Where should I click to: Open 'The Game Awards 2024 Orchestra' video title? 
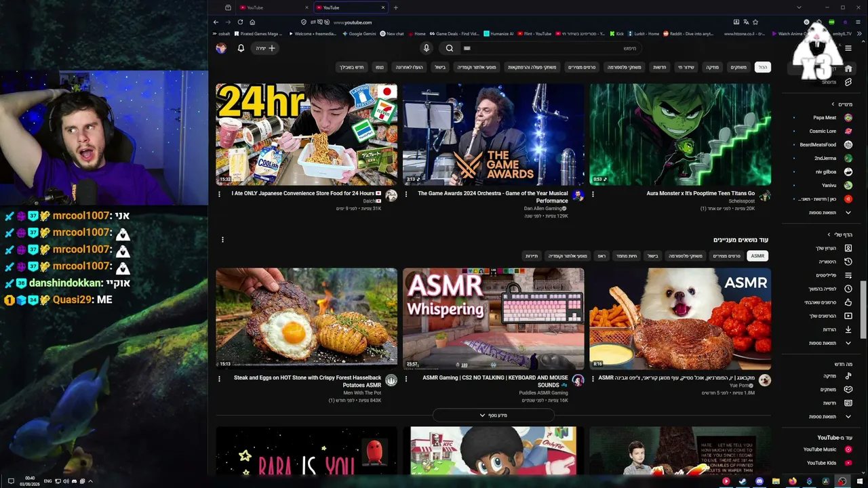[x=493, y=197]
